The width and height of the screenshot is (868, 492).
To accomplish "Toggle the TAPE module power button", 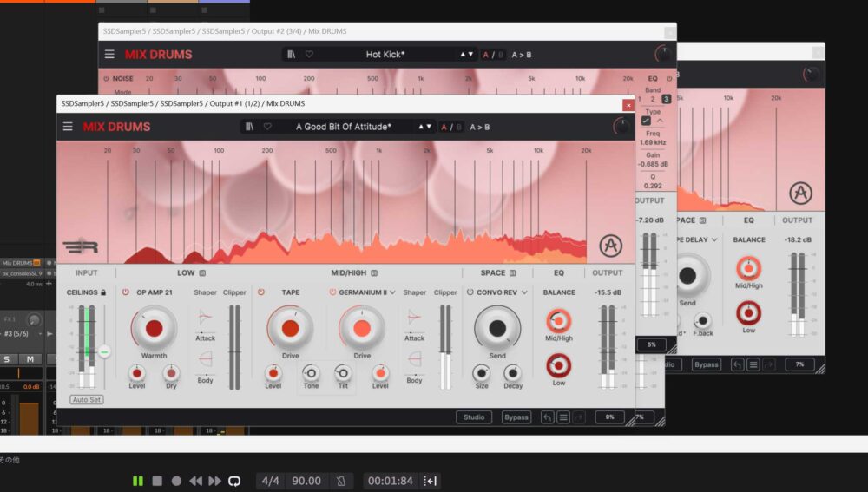I will point(260,292).
